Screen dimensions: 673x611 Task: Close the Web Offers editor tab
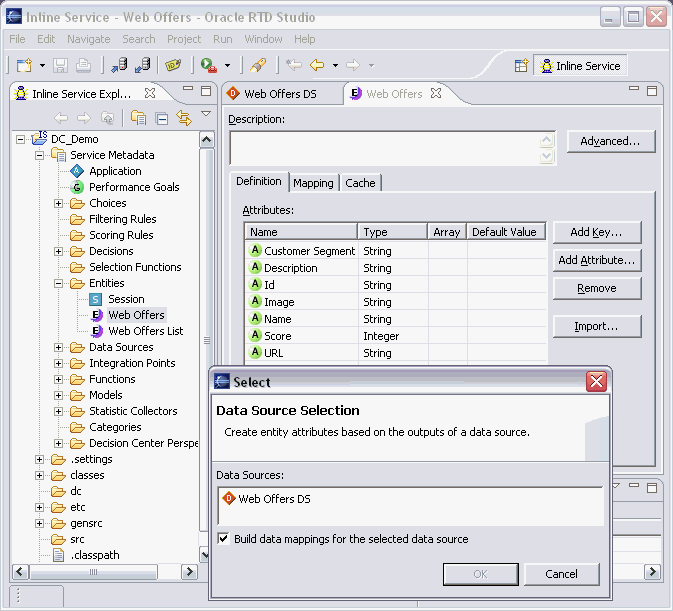click(436, 93)
